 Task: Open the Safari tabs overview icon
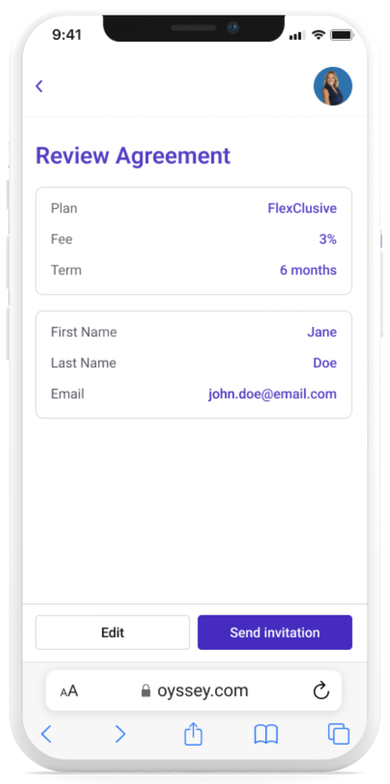(338, 734)
